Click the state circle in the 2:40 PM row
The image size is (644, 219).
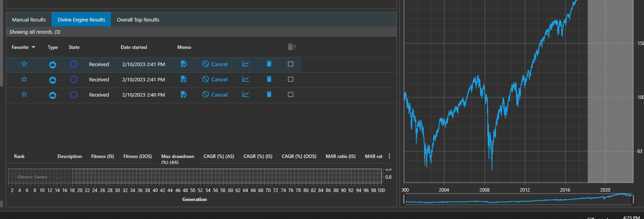tap(74, 95)
